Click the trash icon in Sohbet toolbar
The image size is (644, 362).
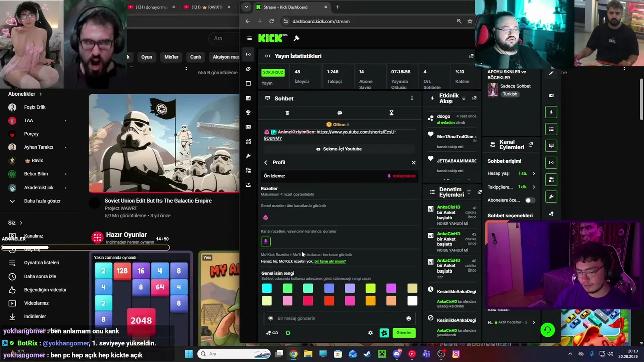point(287,113)
